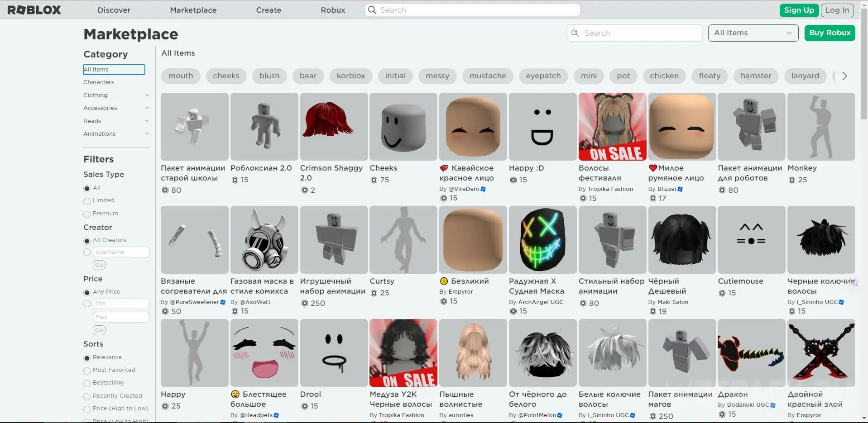Open the Robux nav item

(333, 10)
